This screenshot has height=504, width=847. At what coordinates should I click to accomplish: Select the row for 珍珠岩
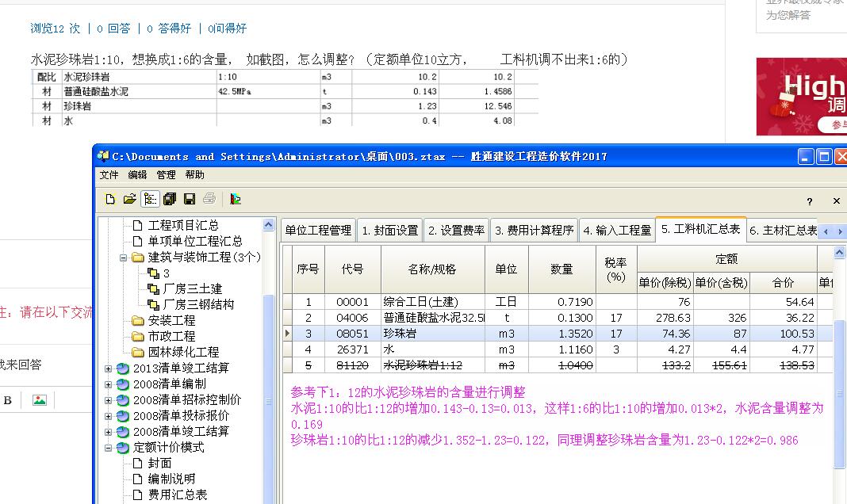point(558,334)
